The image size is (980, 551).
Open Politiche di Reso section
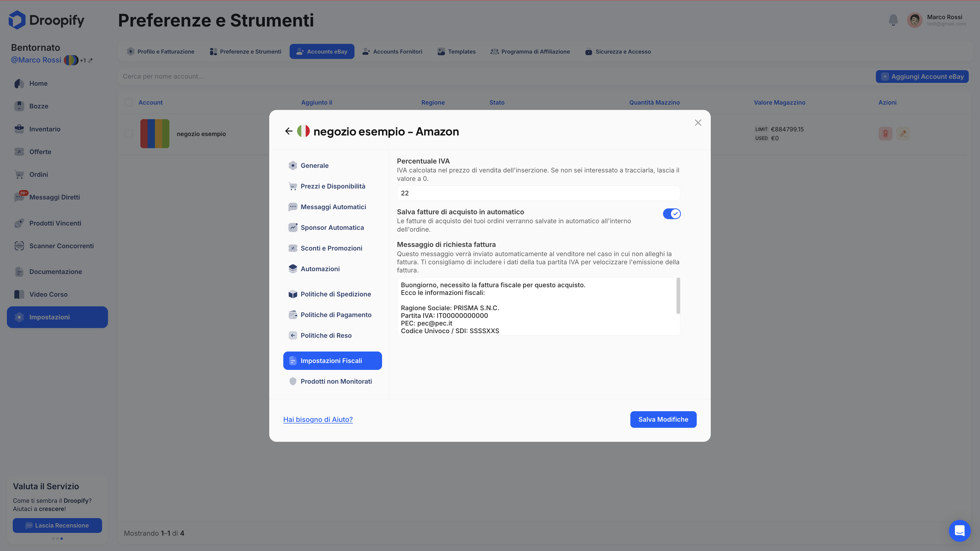326,335
